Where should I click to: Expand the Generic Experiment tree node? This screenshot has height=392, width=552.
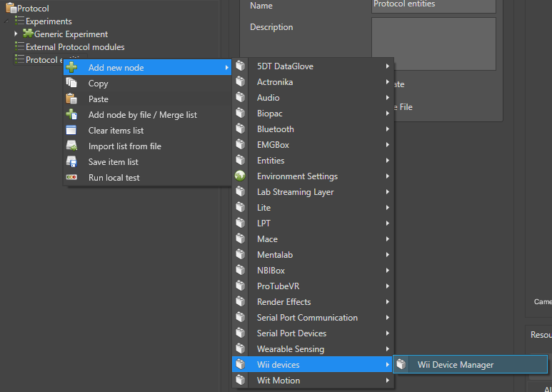(x=16, y=34)
